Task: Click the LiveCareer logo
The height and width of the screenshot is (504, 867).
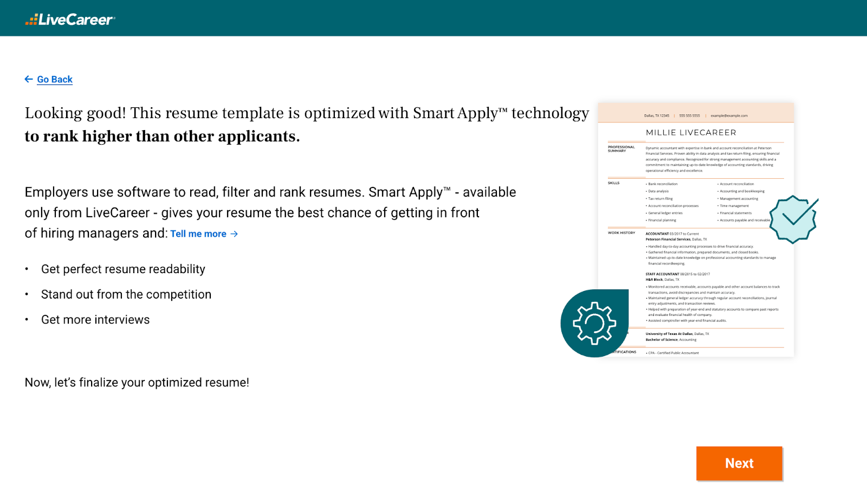Action: [69, 19]
